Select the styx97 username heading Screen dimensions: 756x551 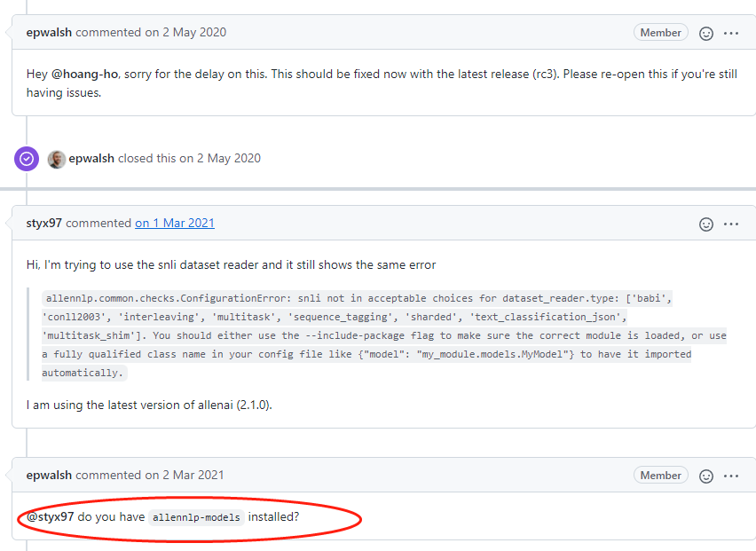pyautogui.click(x=44, y=224)
